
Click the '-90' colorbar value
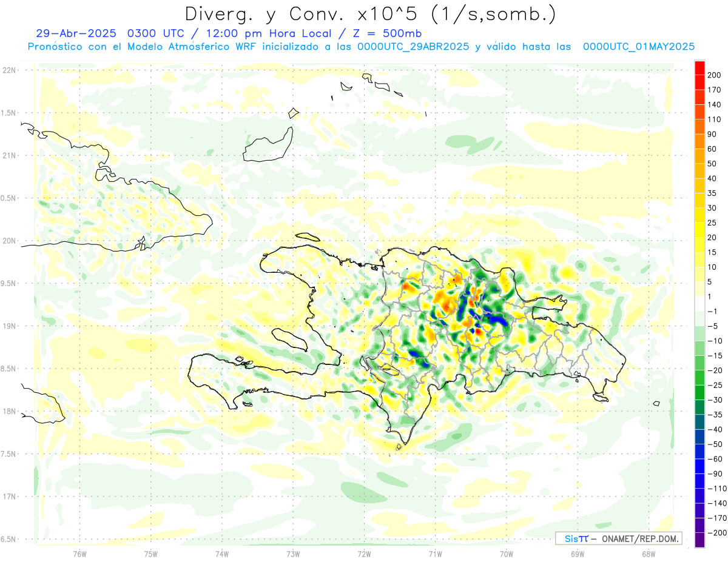click(715, 473)
